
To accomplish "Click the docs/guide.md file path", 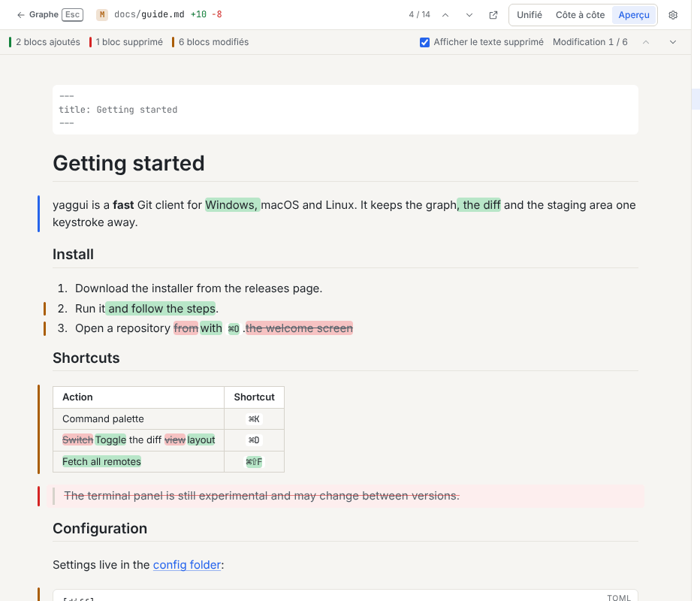I will [x=149, y=15].
